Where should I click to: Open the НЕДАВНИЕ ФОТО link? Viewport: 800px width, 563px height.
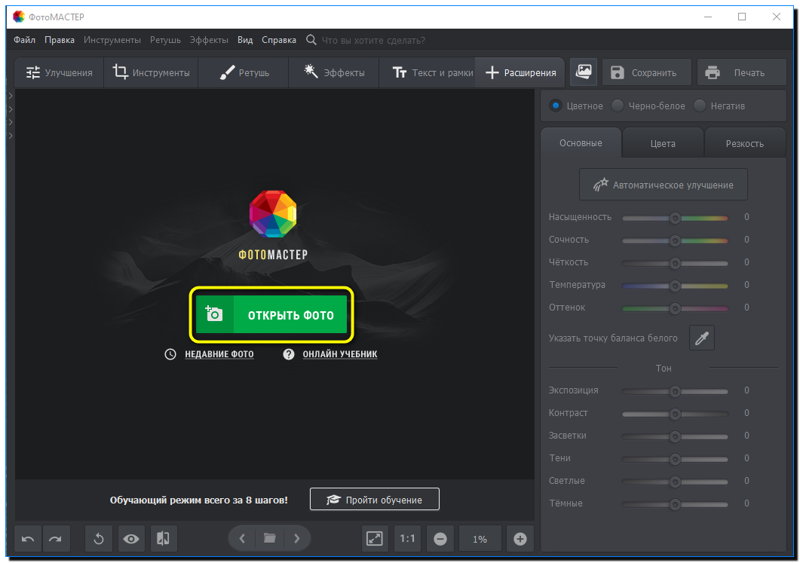219,354
